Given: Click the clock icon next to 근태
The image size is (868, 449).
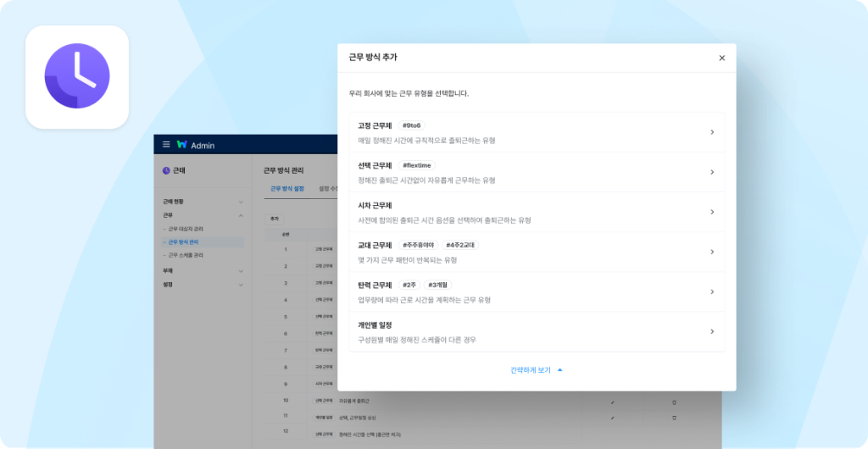Looking at the screenshot, I should [166, 170].
